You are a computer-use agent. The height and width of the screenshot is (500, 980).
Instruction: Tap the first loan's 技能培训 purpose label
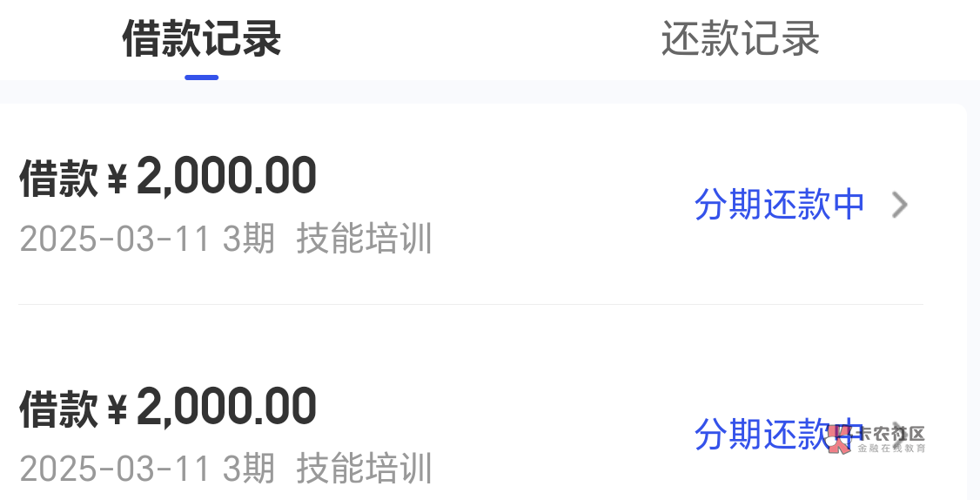pos(364,239)
